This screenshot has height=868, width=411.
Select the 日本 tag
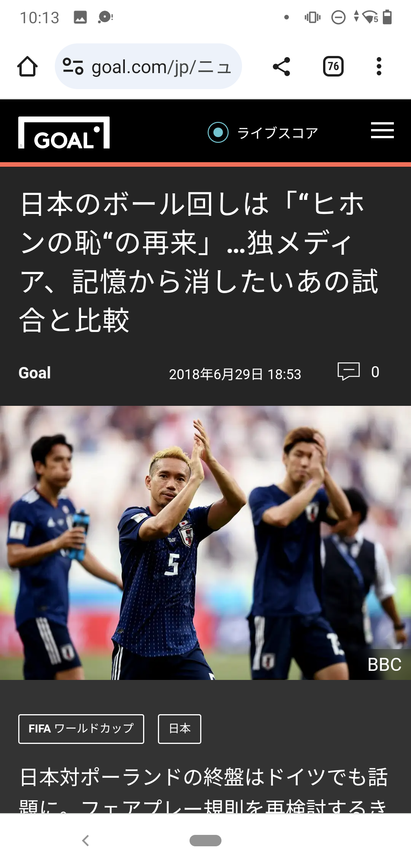pos(180,729)
